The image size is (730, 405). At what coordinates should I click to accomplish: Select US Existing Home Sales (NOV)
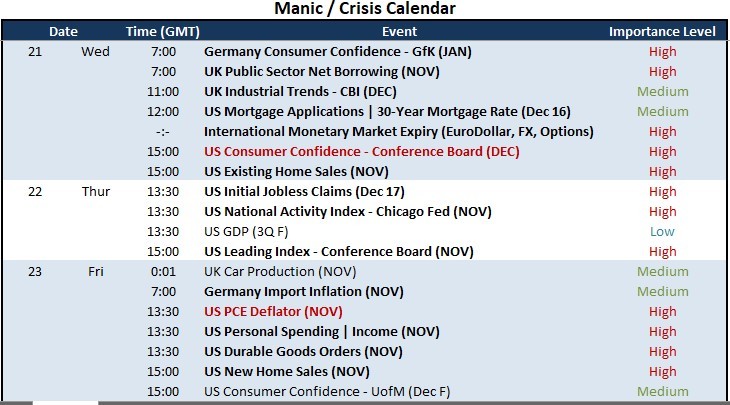pyautogui.click(x=296, y=172)
